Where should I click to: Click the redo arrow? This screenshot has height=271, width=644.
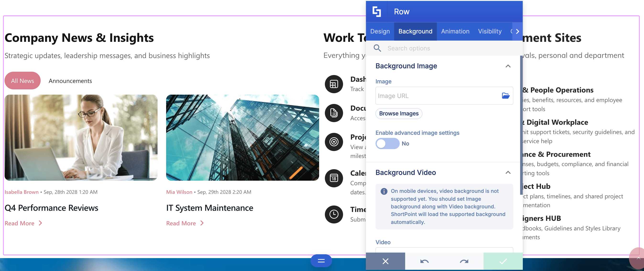tap(464, 261)
